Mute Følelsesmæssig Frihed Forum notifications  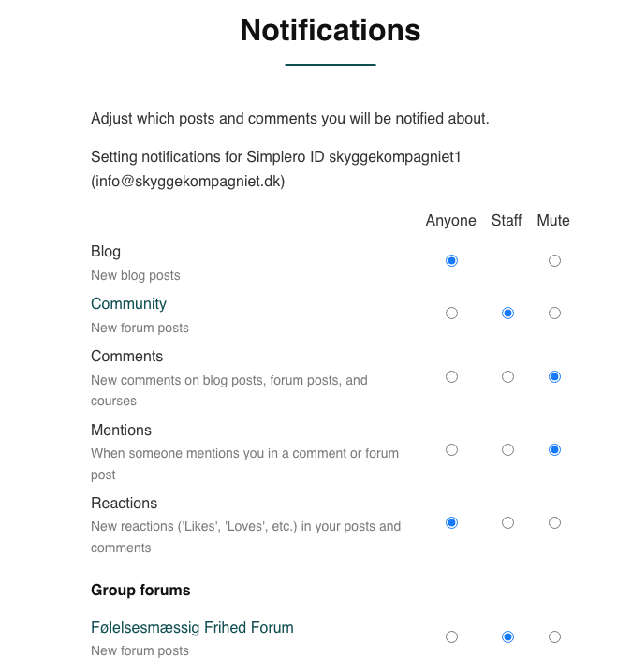point(554,637)
